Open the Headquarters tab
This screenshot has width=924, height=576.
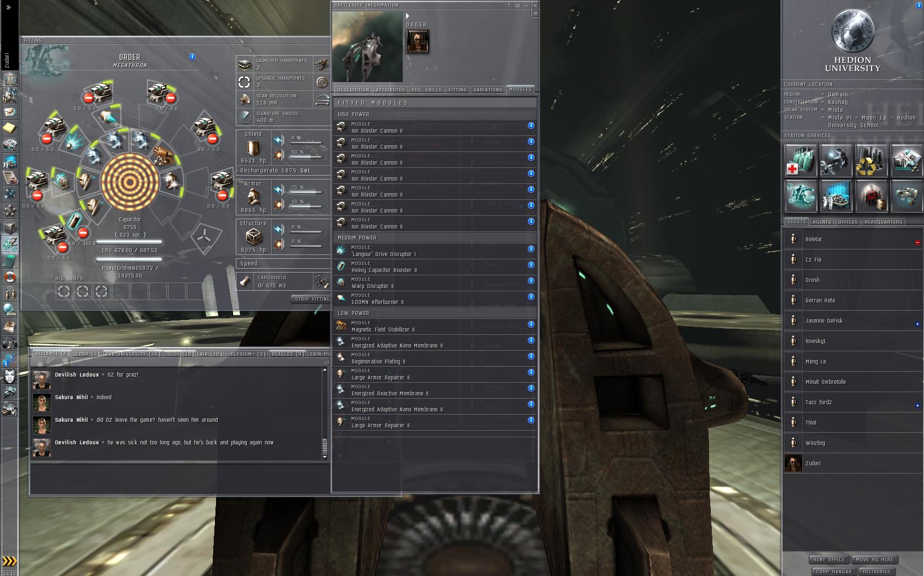point(883,222)
